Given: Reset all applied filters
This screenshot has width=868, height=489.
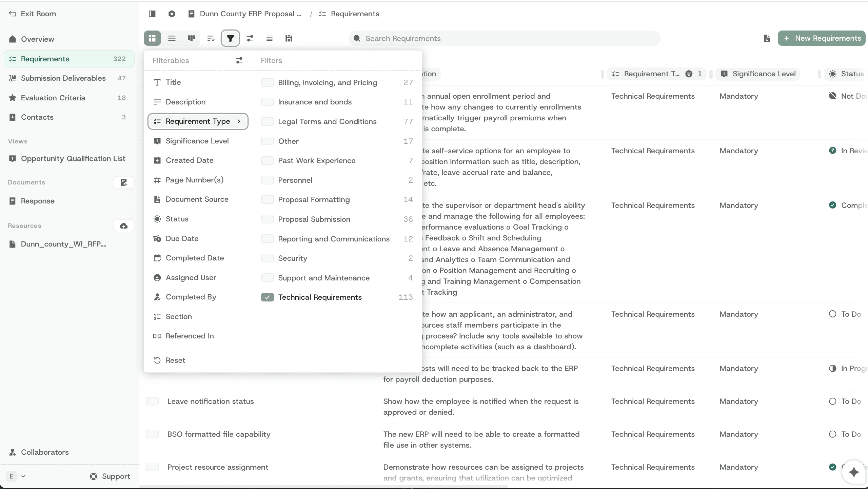Looking at the screenshot, I should coord(175,360).
